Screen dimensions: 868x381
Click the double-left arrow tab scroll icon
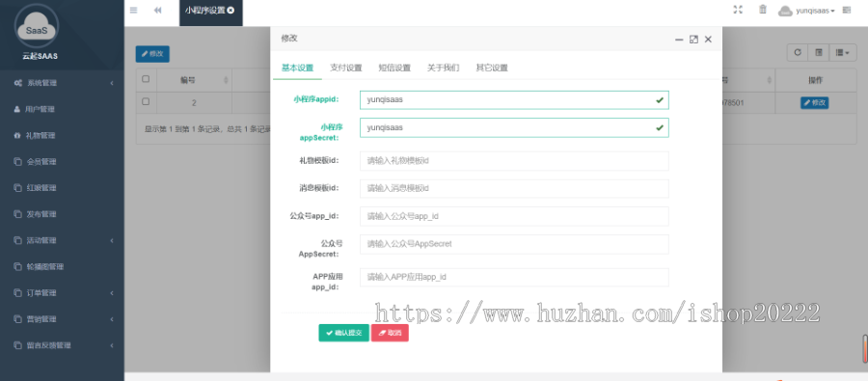158,10
